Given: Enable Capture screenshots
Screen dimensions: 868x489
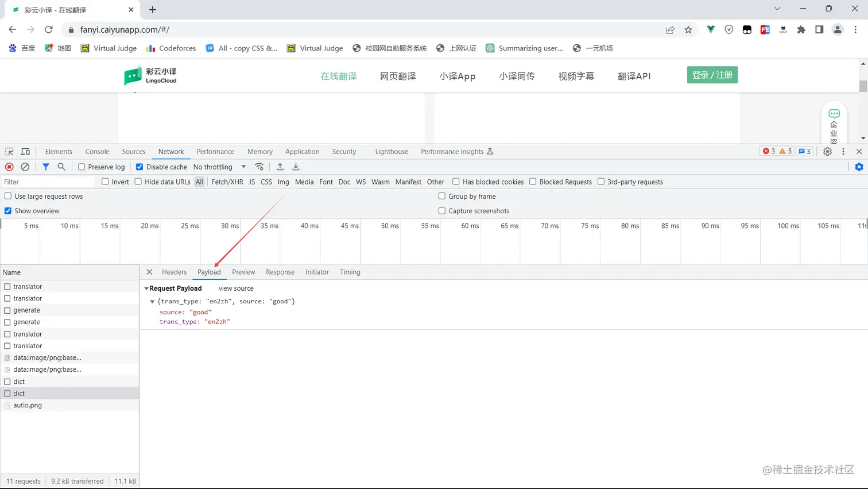Looking at the screenshot, I should tap(442, 211).
